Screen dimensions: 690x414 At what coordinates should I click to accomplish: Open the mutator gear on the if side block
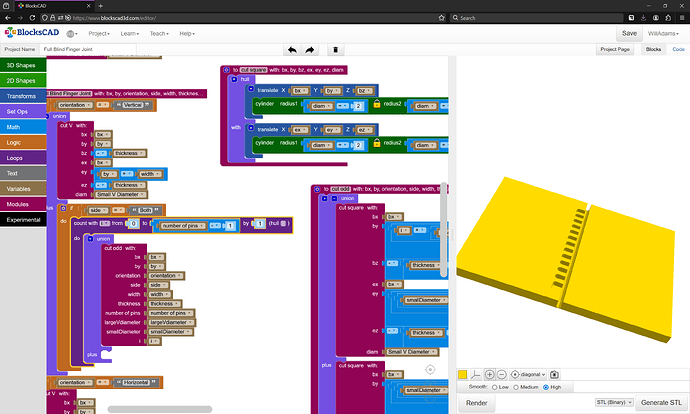coord(63,208)
